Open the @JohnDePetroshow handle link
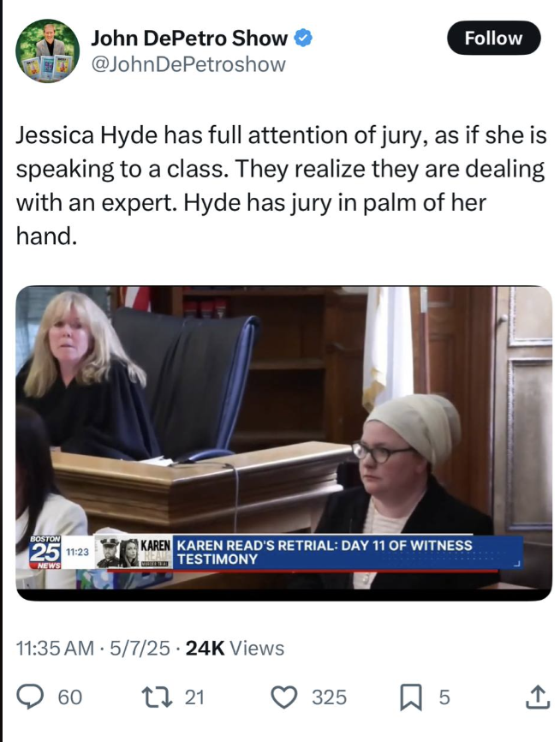560x742 pixels. pos(188,64)
